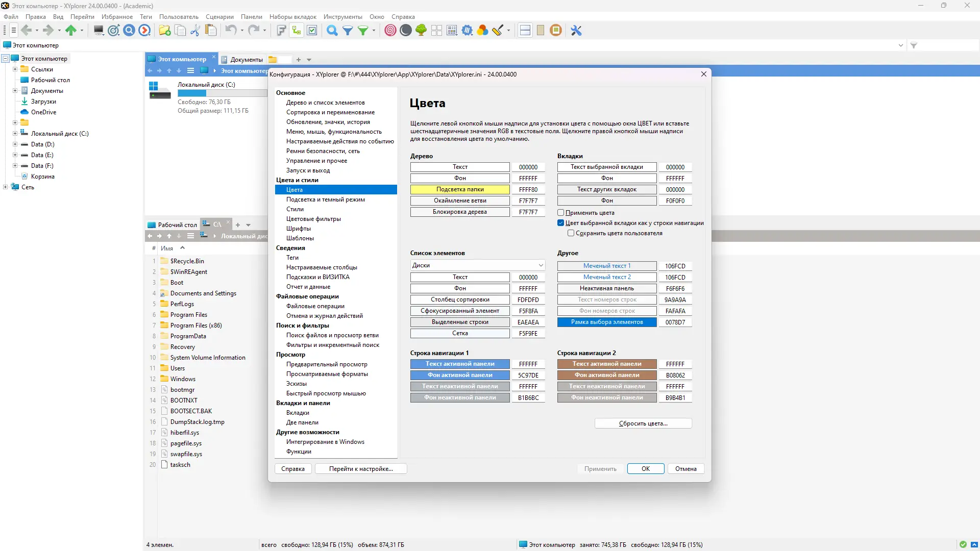Click the yellow 'Подсветка папки' color swatch
Screen dimensions: 980x551
(460, 189)
